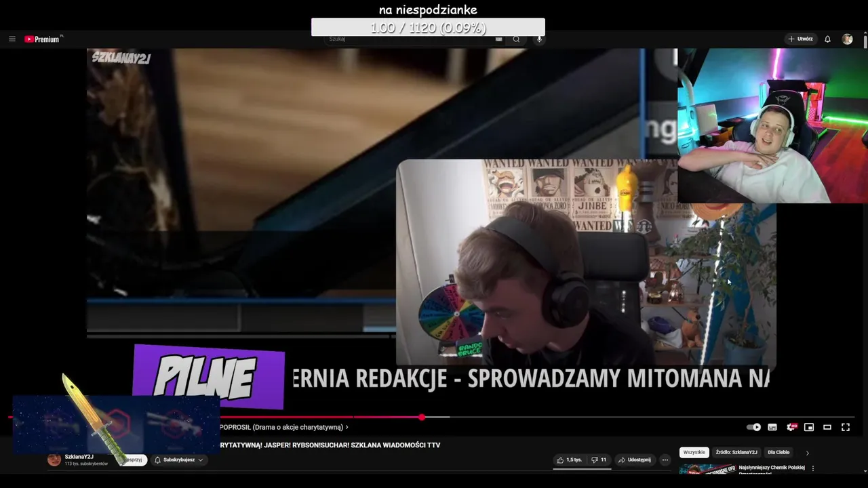Viewport: 868px width, 488px height.
Task: Go to YouTube Premium home logo
Action: (x=43, y=39)
